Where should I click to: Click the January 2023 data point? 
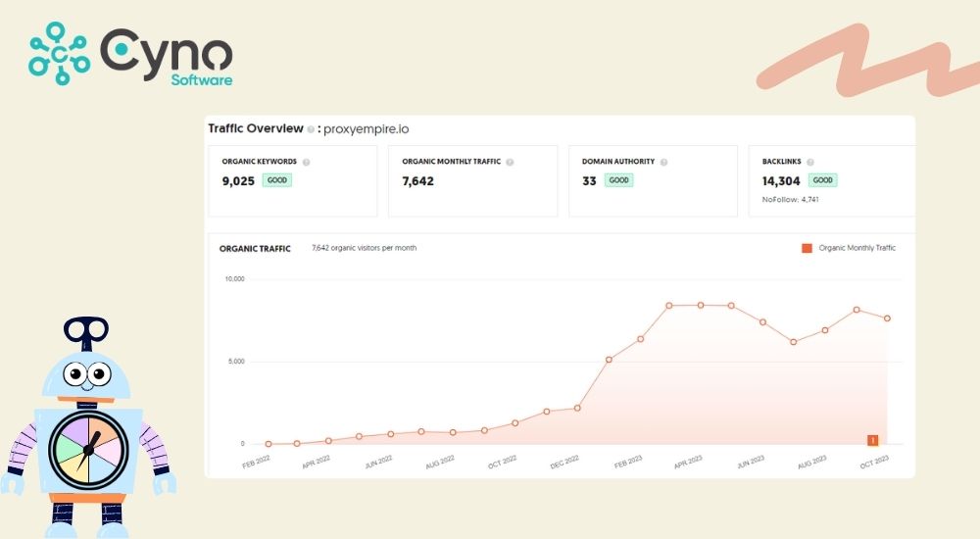pos(609,360)
